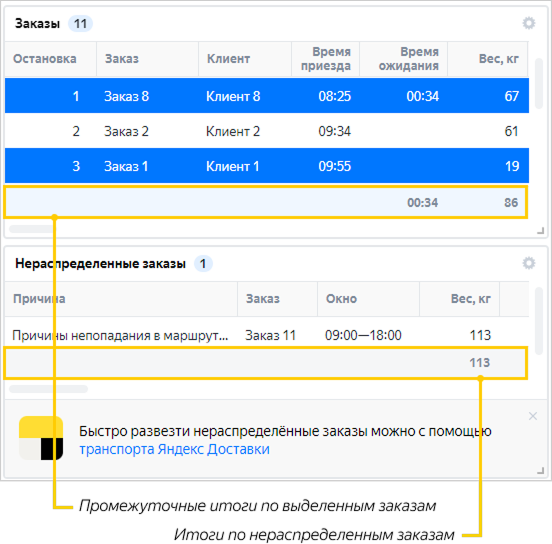Click horizontal scrollbar under Заказы table
The width and height of the screenshot is (552, 544).
pyautogui.click(x=32, y=229)
